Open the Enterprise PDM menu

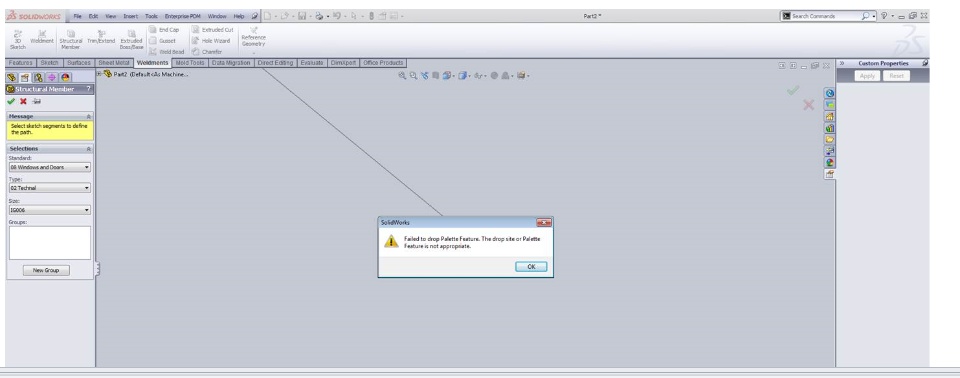(x=183, y=16)
